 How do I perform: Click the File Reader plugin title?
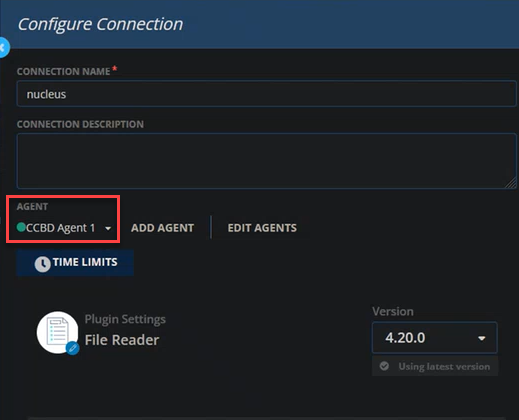(122, 340)
